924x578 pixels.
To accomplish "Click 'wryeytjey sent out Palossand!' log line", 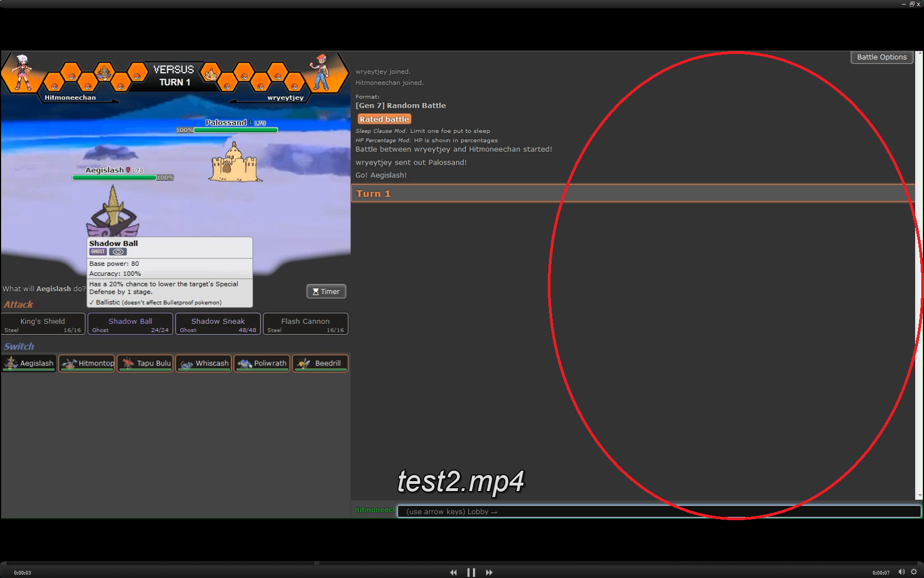I will tap(411, 162).
